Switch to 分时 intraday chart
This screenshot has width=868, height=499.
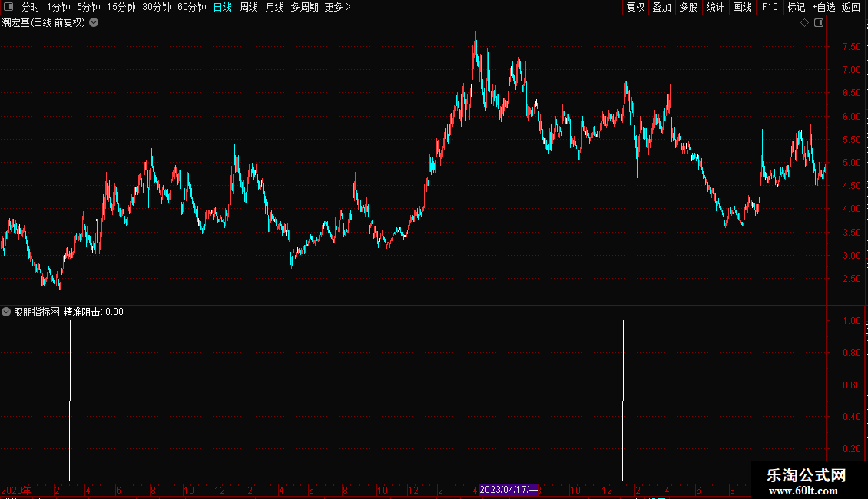tap(31, 7)
